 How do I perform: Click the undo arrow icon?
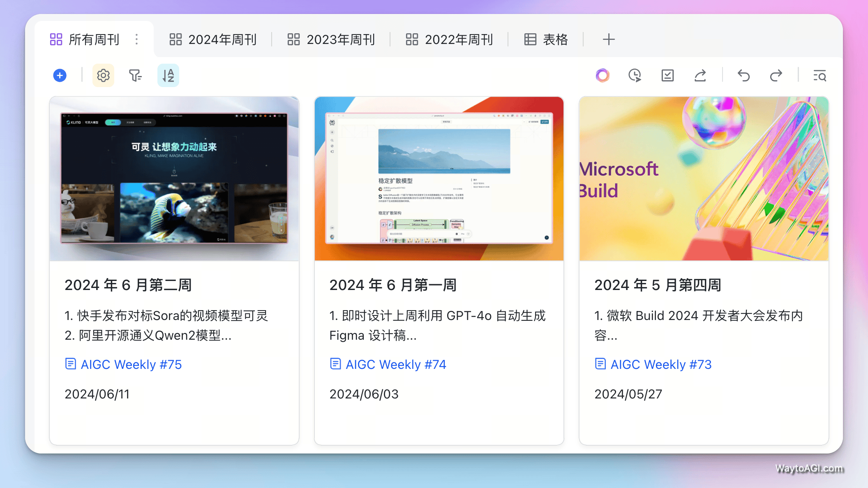click(x=743, y=76)
